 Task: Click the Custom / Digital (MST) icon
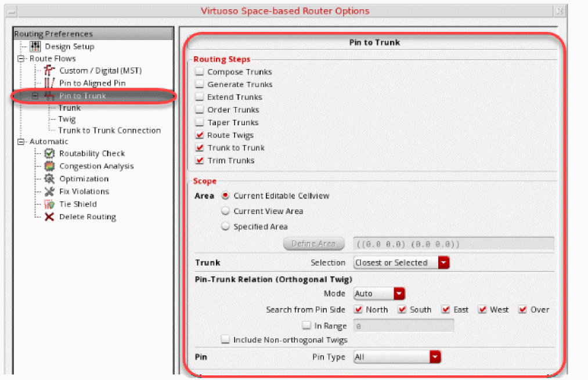49,70
